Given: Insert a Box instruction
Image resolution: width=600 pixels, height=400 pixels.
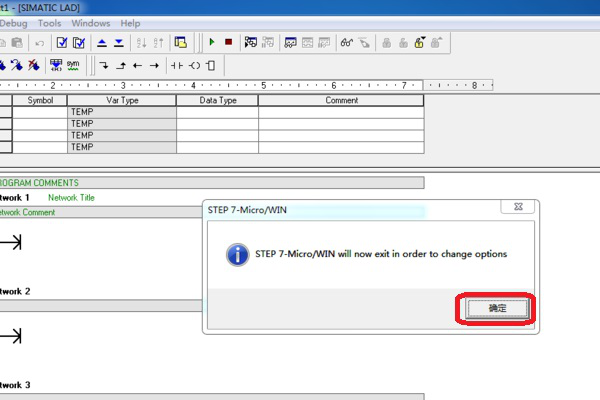Looking at the screenshot, I should point(211,65).
